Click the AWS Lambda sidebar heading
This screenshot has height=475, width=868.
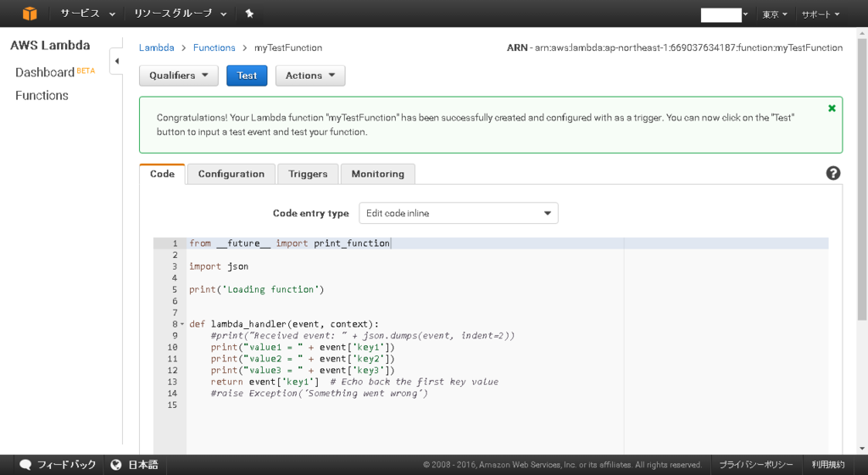[50, 46]
